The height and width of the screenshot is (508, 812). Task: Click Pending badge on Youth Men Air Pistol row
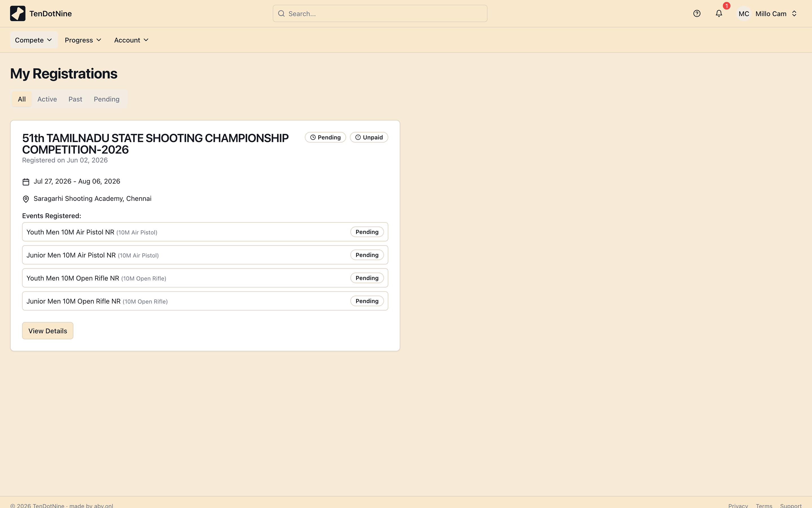pos(367,232)
